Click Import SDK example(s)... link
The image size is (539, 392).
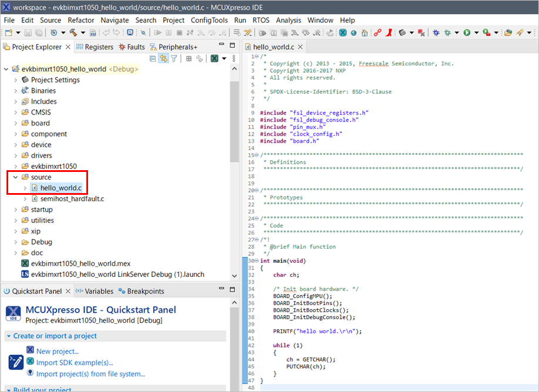tap(75, 363)
